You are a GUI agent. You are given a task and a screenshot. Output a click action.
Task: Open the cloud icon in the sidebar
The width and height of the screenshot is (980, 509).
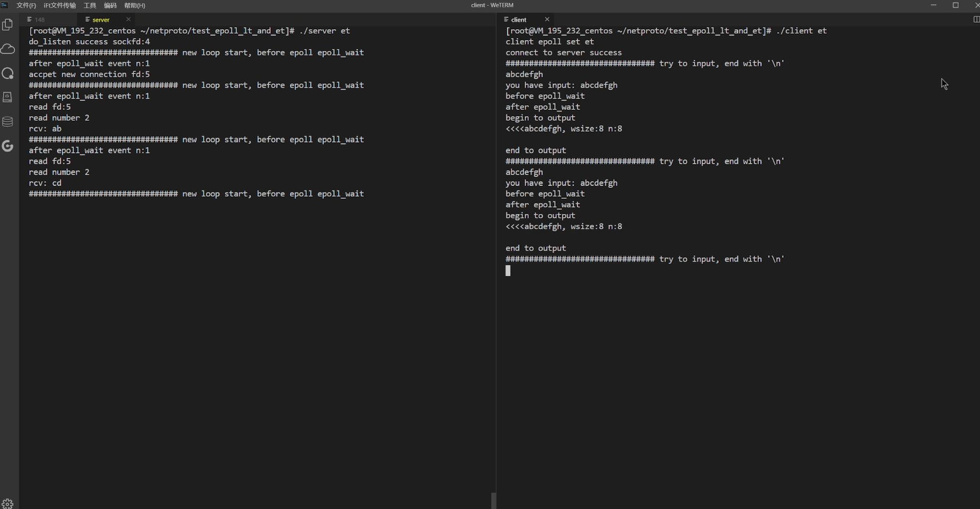[x=8, y=49]
